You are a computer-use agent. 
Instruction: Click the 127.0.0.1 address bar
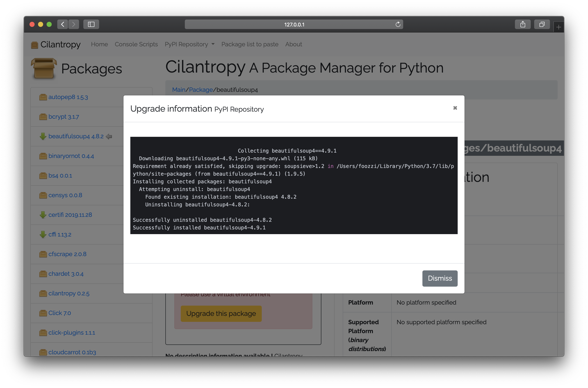click(x=294, y=25)
